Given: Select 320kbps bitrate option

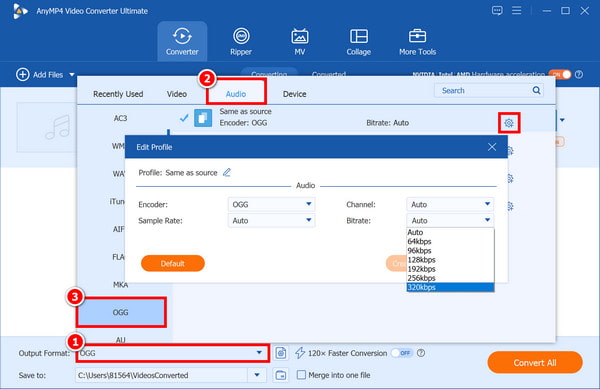Looking at the screenshot, I should click(x=450, y=287).
